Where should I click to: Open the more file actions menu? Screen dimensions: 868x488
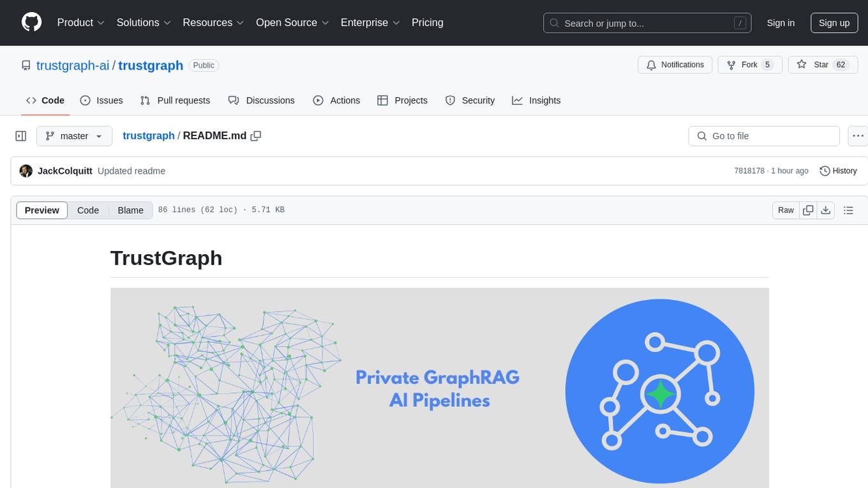tap(858, 136)
